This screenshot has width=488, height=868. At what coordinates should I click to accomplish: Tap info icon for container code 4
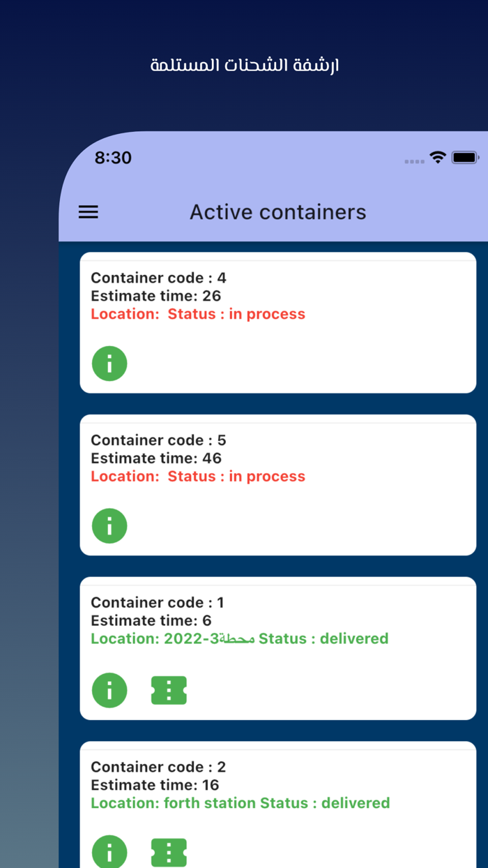109,364
